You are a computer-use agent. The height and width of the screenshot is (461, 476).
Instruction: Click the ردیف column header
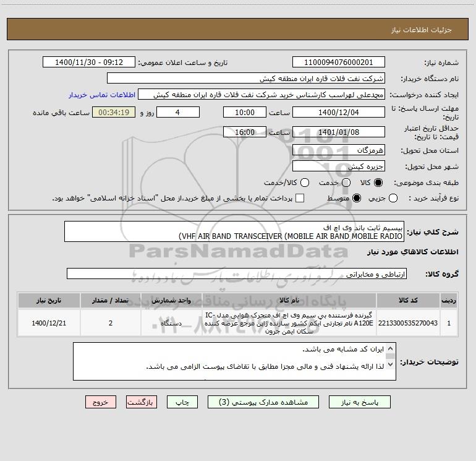pyautogui.click(x=449, y=300)
